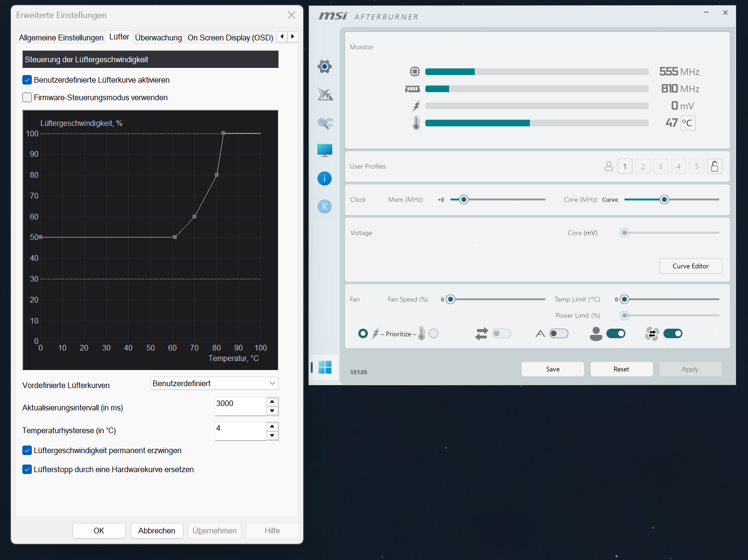Increase Aktualisierungsintervall with up arrow
This screenshot has width=748, height=560.
coord(272,402)
